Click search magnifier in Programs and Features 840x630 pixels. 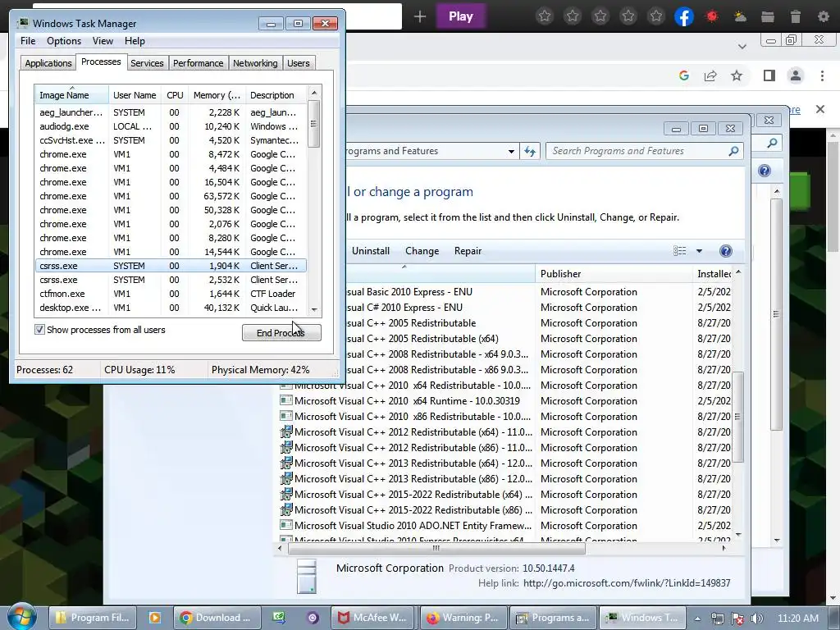[x=733, y=151]
